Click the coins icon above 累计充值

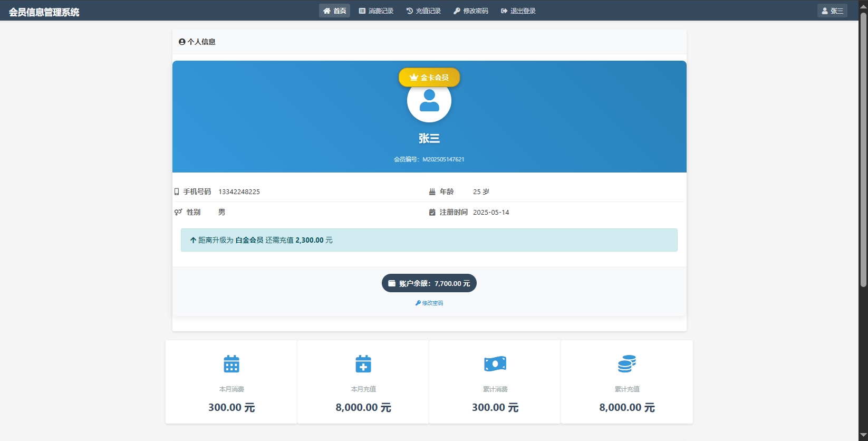627,364
